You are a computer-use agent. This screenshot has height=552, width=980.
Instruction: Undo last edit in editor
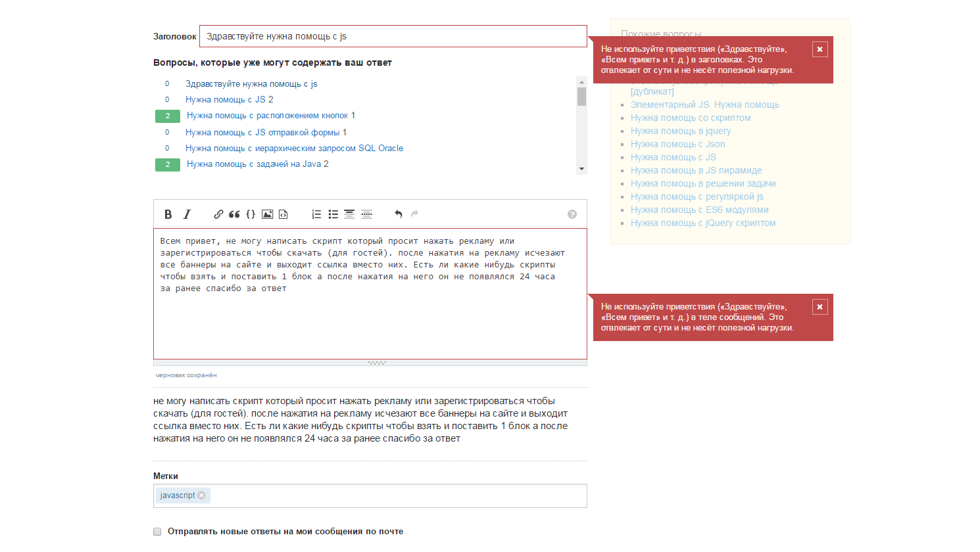(x=398, y=214)
